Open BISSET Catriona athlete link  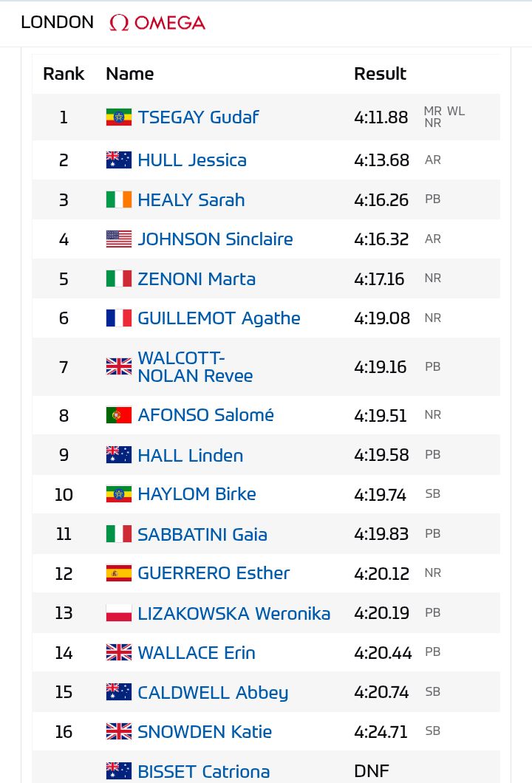tap(204, 771)
